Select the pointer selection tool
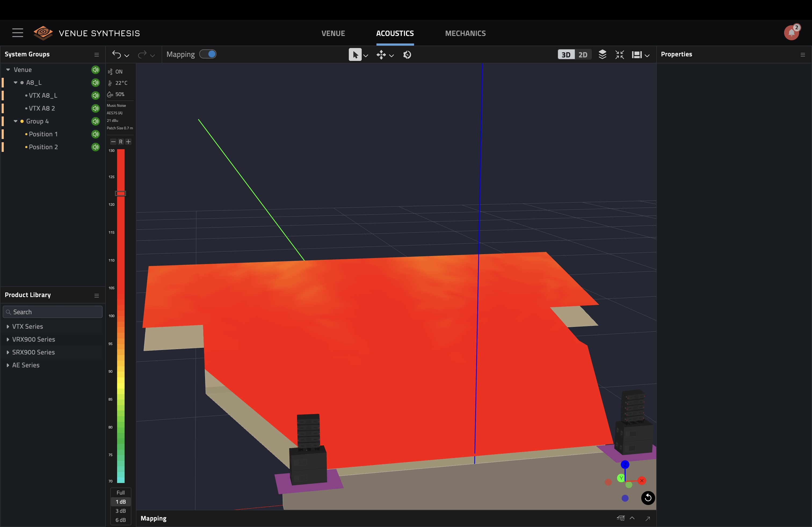The image size is (812, 527). pyautogui.click(x=355, y=54)
